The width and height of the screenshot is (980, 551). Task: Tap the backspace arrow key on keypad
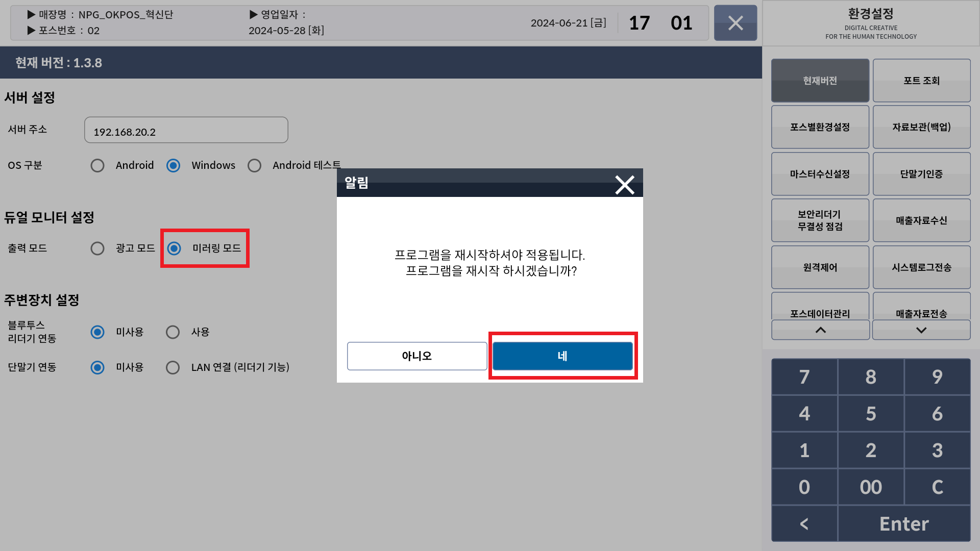click(x=804, y=523)
